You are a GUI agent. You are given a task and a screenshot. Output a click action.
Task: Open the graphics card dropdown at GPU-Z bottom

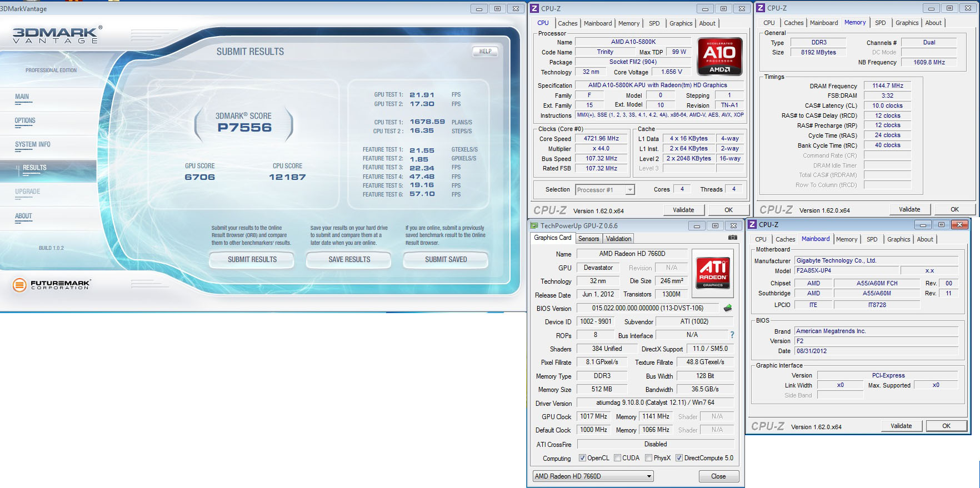click(593, 476)
